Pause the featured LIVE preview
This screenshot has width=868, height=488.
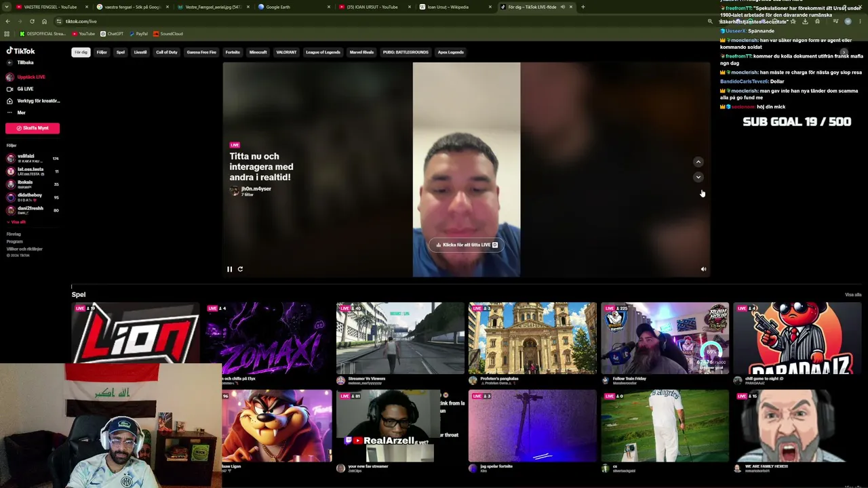click(x=229, y=269)
